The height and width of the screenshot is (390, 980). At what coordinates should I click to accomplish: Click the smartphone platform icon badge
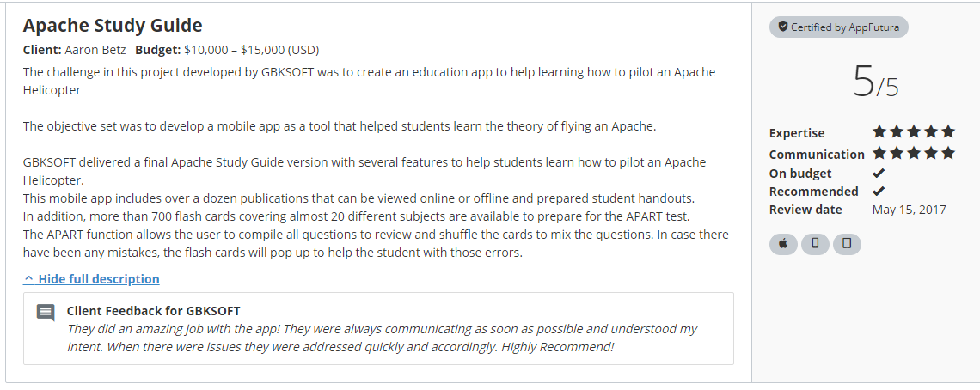[x=815, y=244]
